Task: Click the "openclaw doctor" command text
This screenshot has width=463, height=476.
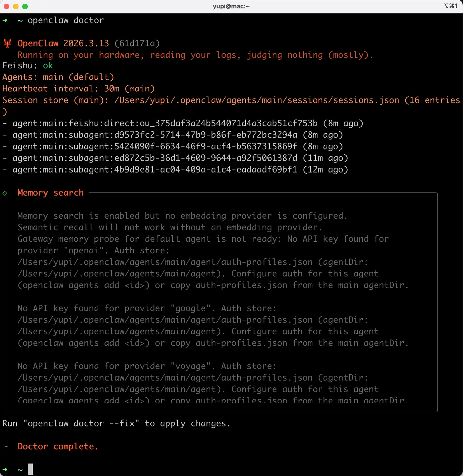Action: pos(66,20)
